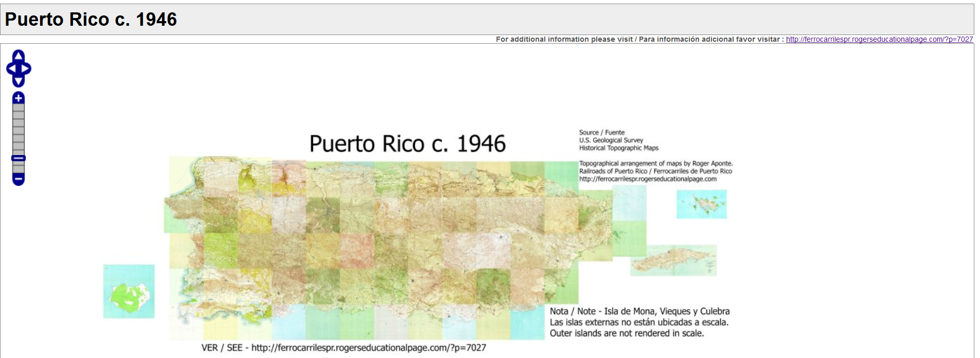Click the "VER / SEE" URL caption below map
This screenshot has height=358, width=980.
pyautogui.click(x=344, y=348)
